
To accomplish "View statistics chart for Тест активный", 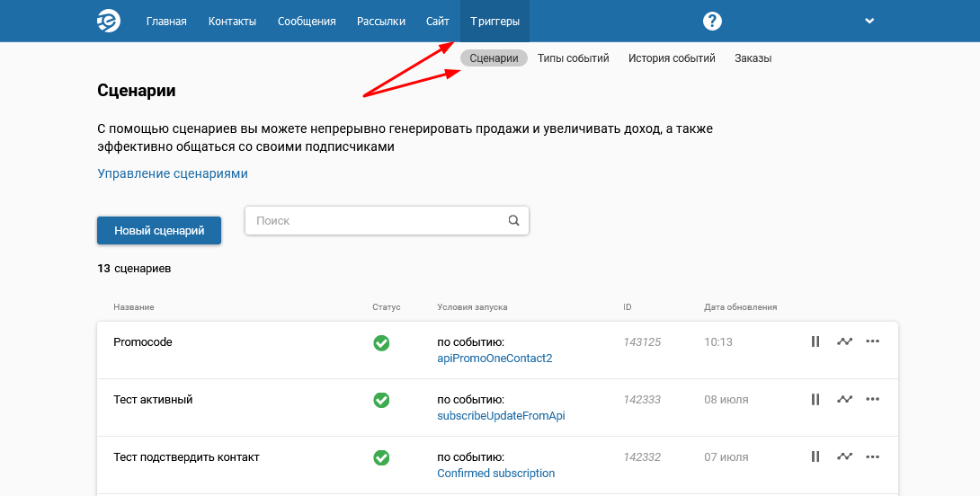I will point(844,399).
